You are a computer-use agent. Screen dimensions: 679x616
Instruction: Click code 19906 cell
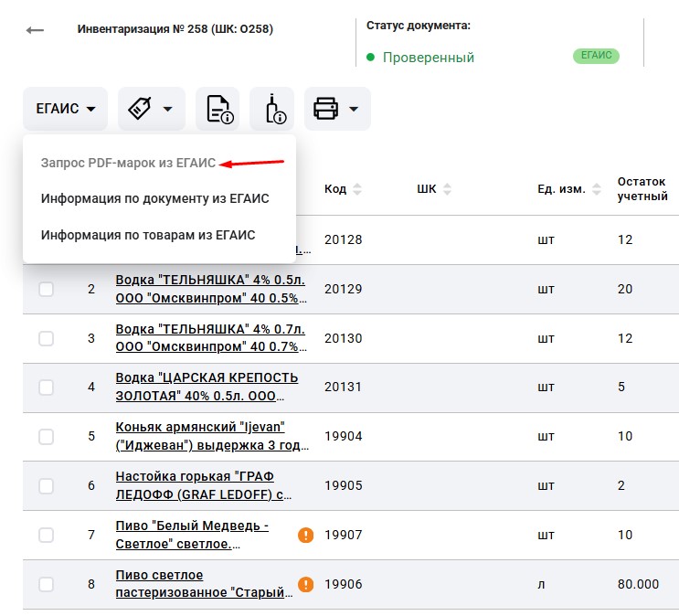coord(343,584)
